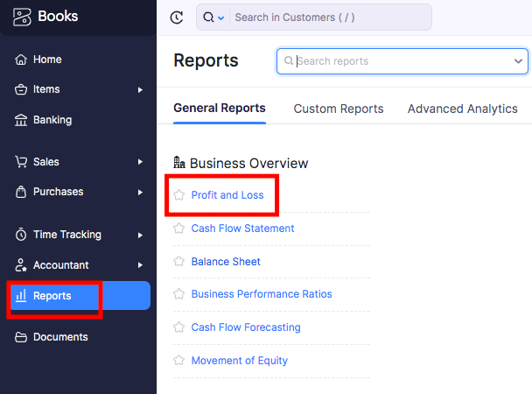Switch to the Advanced Analytics tab
This screenshot has height=394, width=532.
pos(463,109)
